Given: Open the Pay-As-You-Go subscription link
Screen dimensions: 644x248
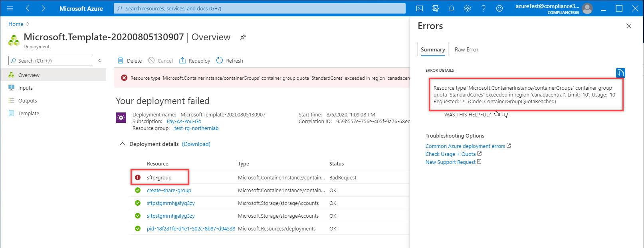Looking at the screenshot, I should click(x=184, y=121).
